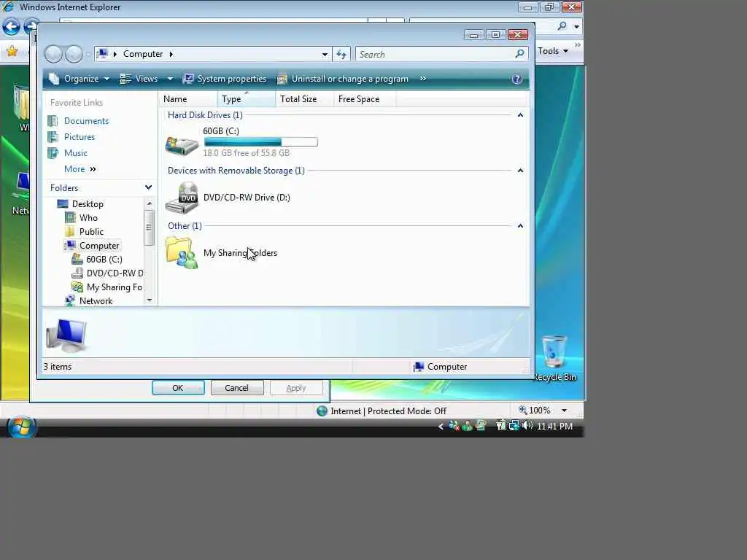Open IE zoom level dropdown arrow
The height and width of the screenshot is (560, 747).
[565, 411]
